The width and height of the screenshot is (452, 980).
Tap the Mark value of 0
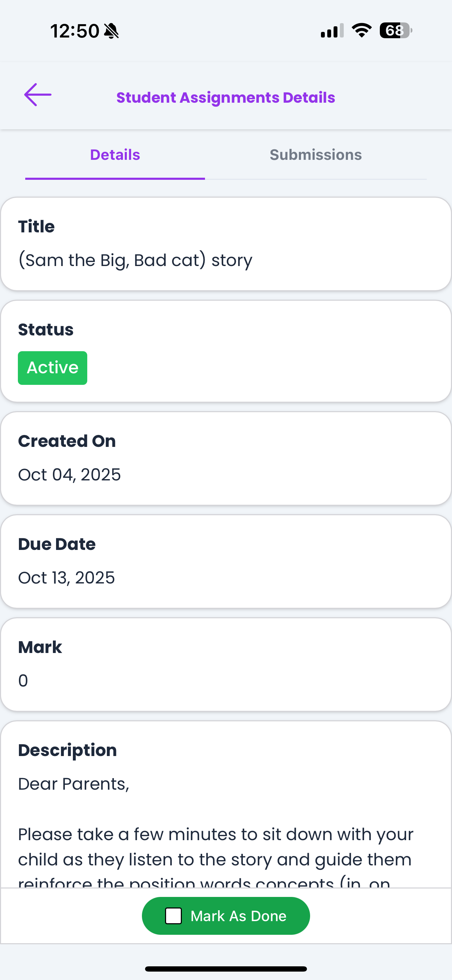tap(23, 681)
